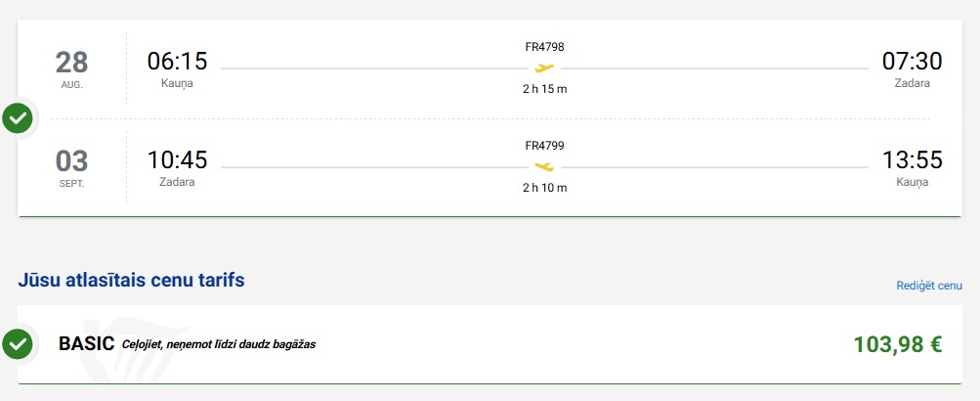
Task: Open the Rediģēt cenu link
Action: point(929,286)
